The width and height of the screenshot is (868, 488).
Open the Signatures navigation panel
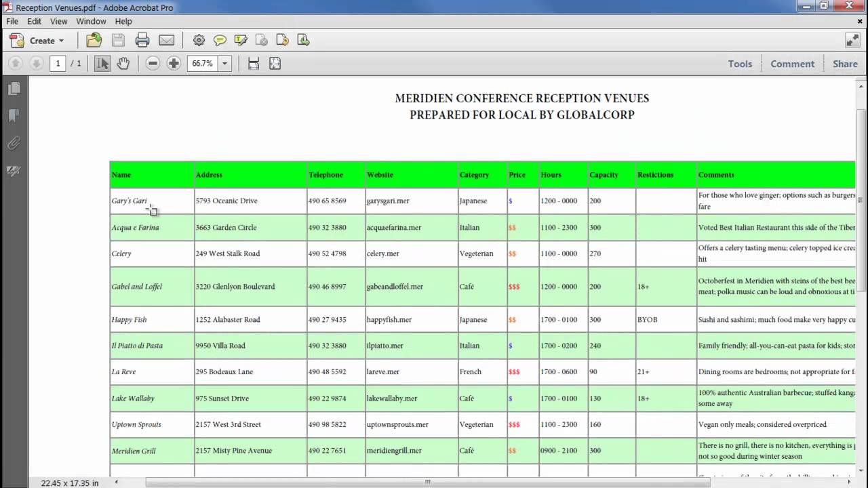pos(14,171)
